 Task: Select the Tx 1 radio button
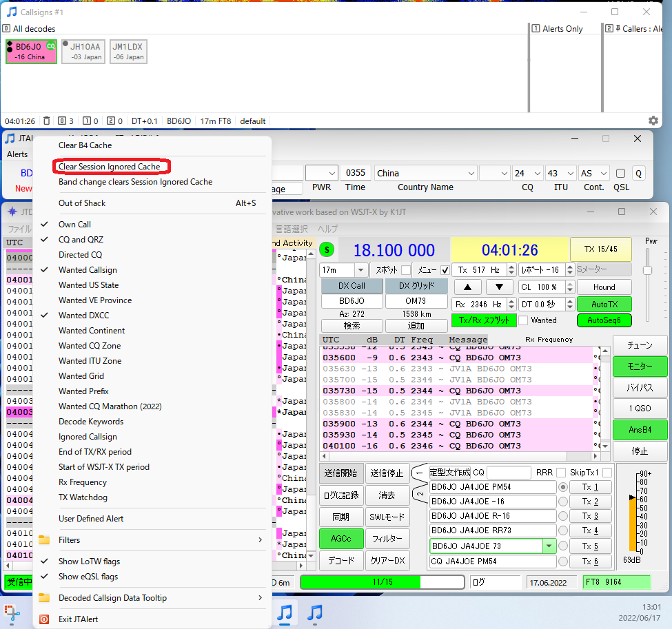click(x=563, y=487)
